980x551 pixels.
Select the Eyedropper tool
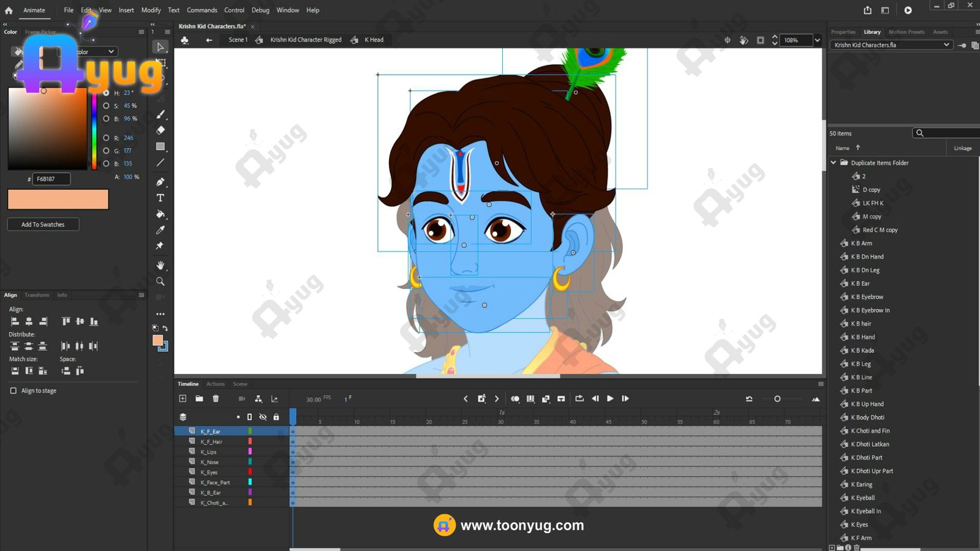coord(160,230)
